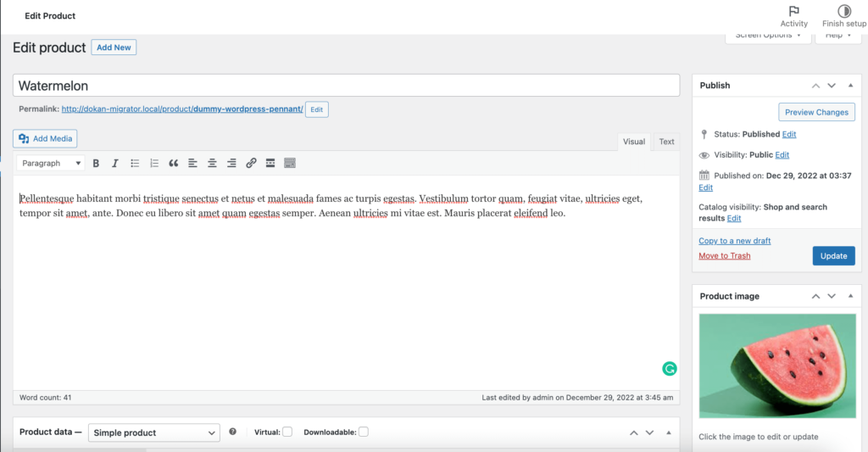Viewport: 868px width, 452px height.
Task: Open the Paragraph format dropdown
Action: click(51, 164)
